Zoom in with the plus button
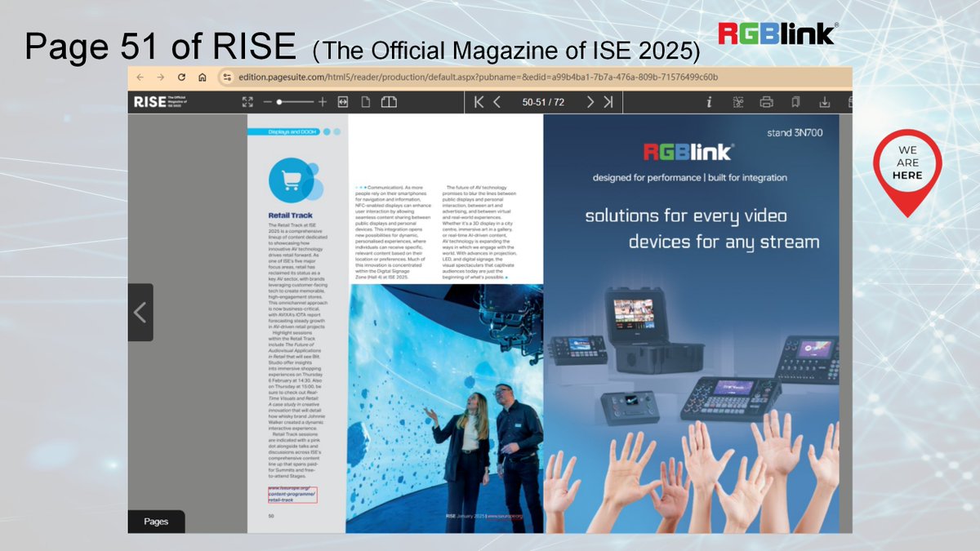 [x=322, y=102]
